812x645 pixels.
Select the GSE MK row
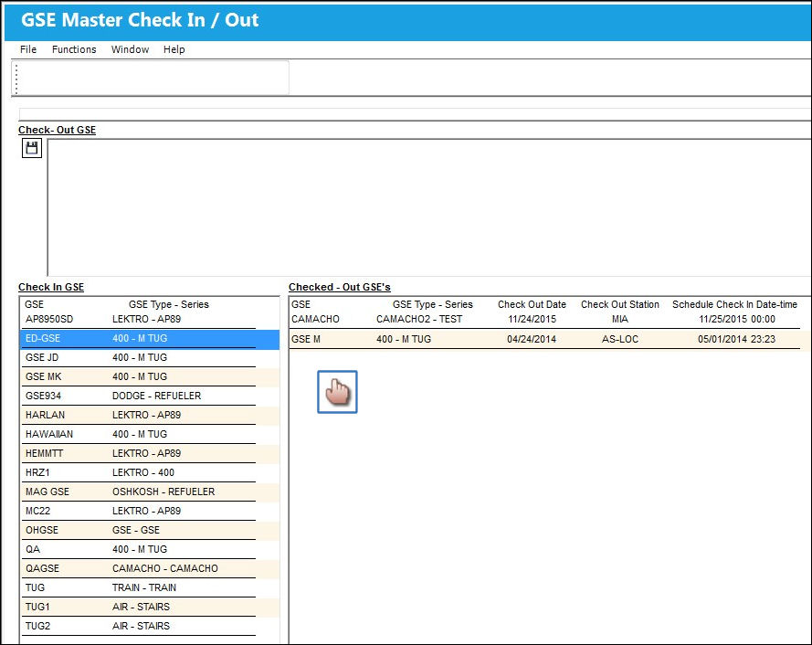pos(150,376)
